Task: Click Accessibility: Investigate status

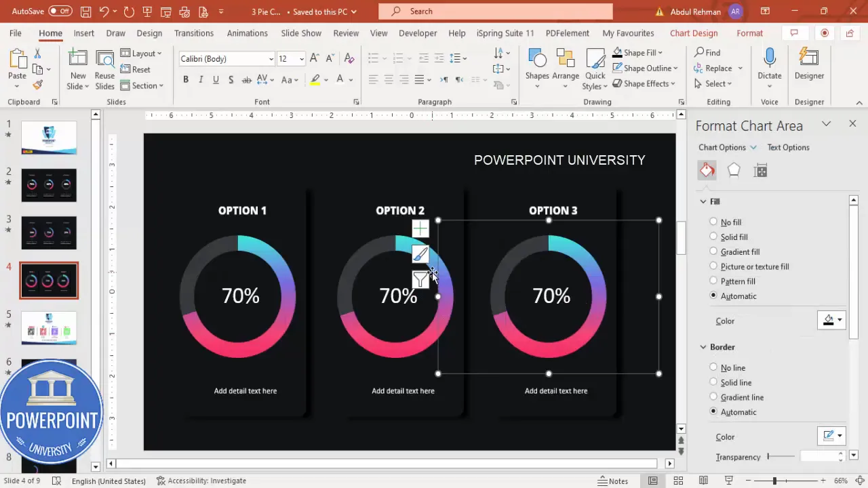Action: [x=201, y=481]
